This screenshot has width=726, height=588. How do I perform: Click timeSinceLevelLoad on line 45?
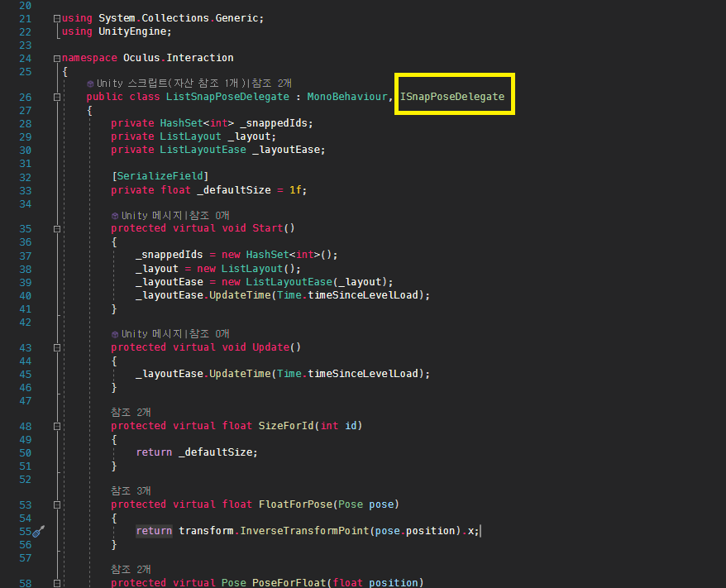point(363,374)
